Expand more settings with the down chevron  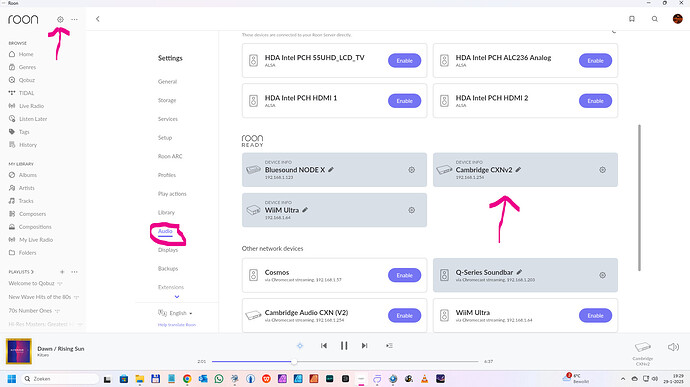click(177, 297)
